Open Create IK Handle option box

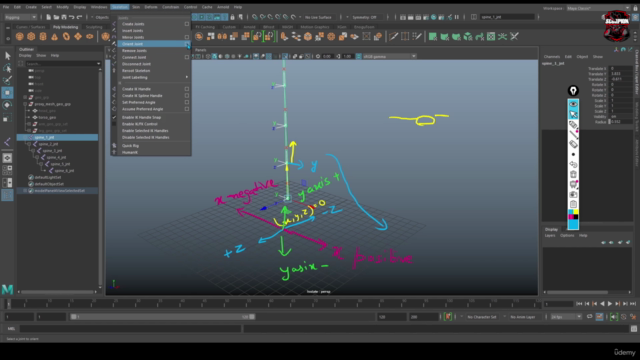point(187,89)
